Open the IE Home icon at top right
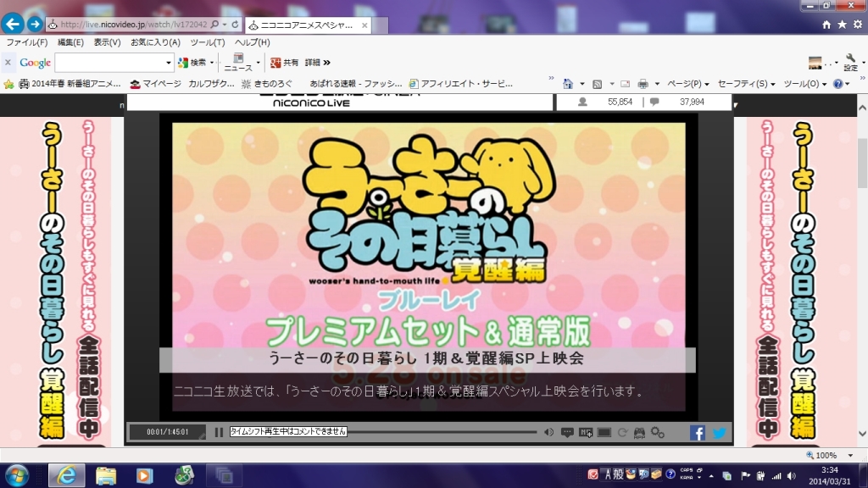The width and height of the screenshot is (868, 488). 826,25
